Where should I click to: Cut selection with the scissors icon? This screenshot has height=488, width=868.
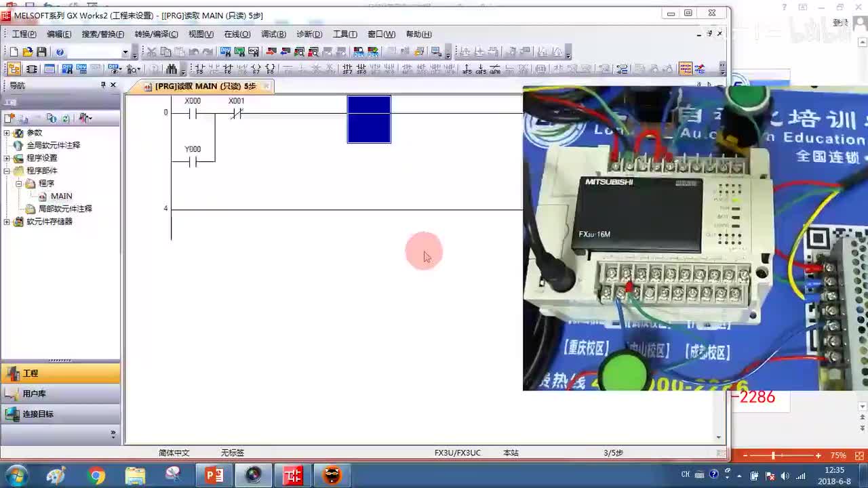(x=152, y=52)
